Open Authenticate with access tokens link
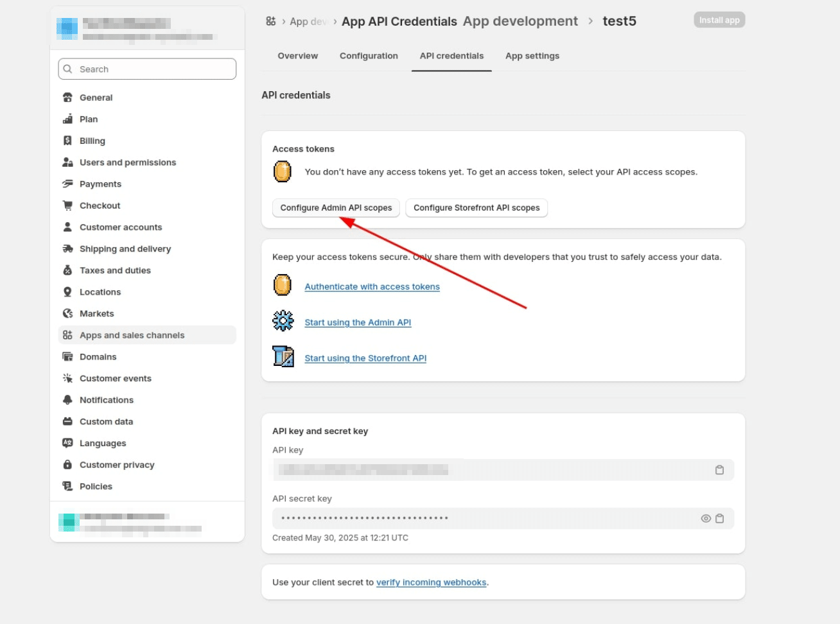The image size is (840, 624). point(372,287)
